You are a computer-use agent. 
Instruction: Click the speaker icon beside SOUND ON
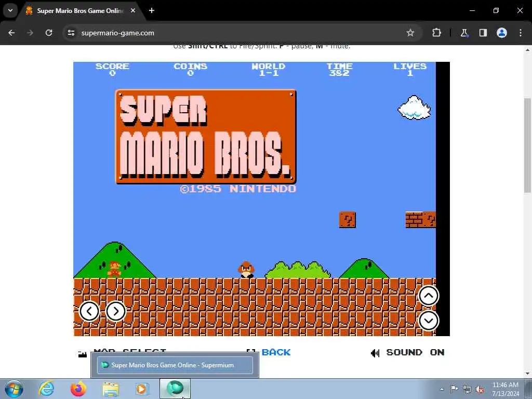click(x=375, y=353)
